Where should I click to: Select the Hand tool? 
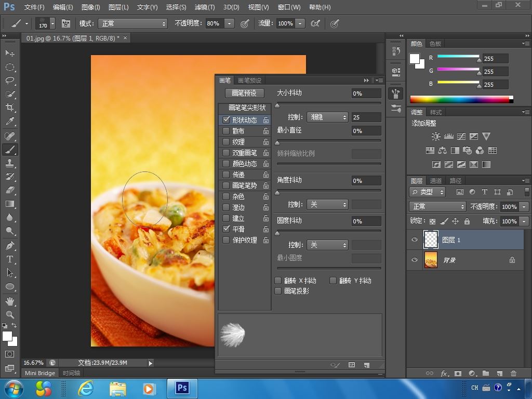pos(10,301)
